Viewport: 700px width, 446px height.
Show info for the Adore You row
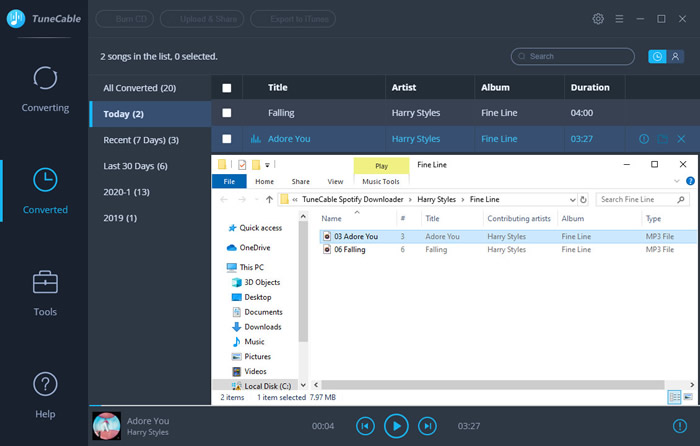tap(644, 139)
